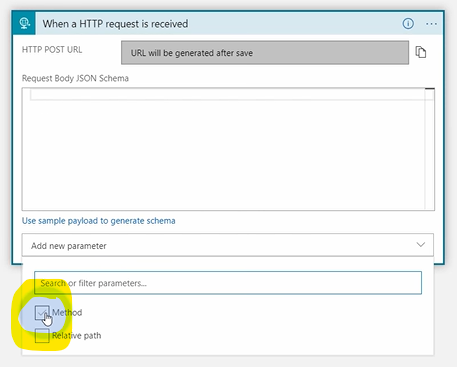Tick the Relative path checkbox
This screenshot has width=457, height=367.
(42, 335)
